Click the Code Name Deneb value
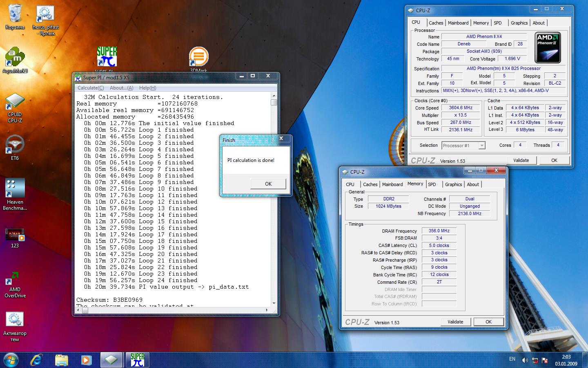Image resolution: width=588 pixels, height=368 pixels. pyautogui.click(x=464, y=44)
